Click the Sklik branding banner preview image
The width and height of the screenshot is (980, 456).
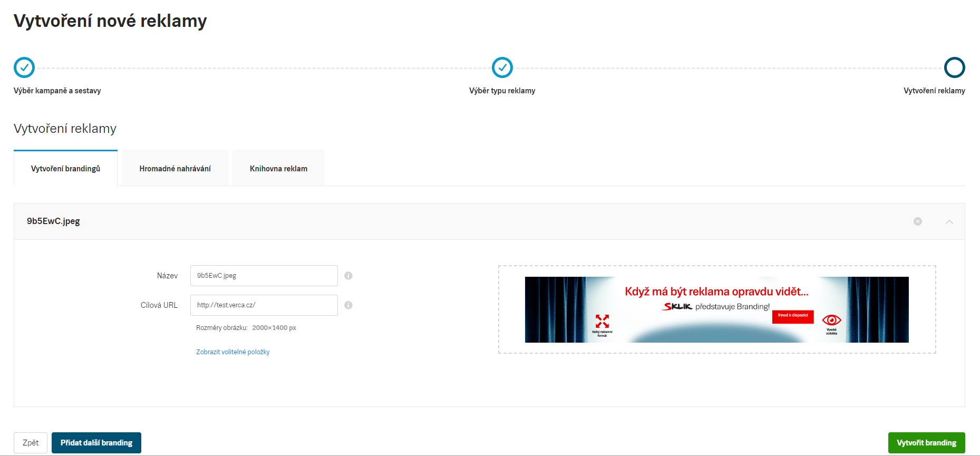(x=716, y=309)
